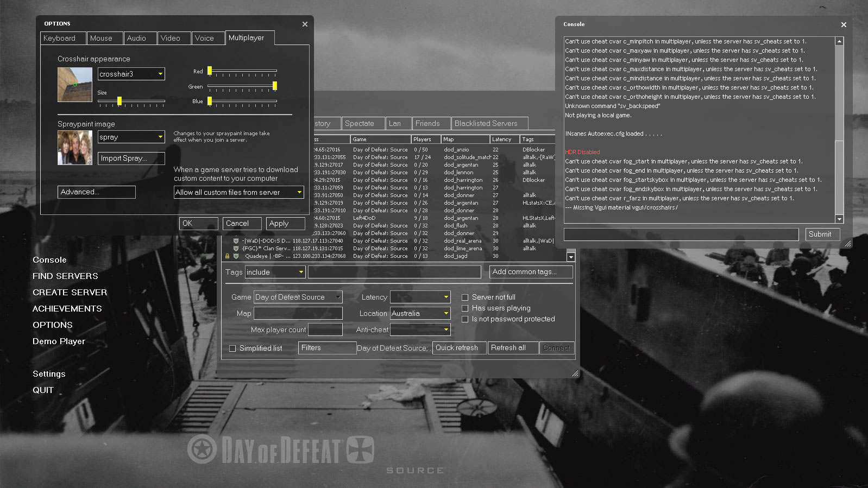
Task: Check the Has users playing option
Action: coord(465,308)
